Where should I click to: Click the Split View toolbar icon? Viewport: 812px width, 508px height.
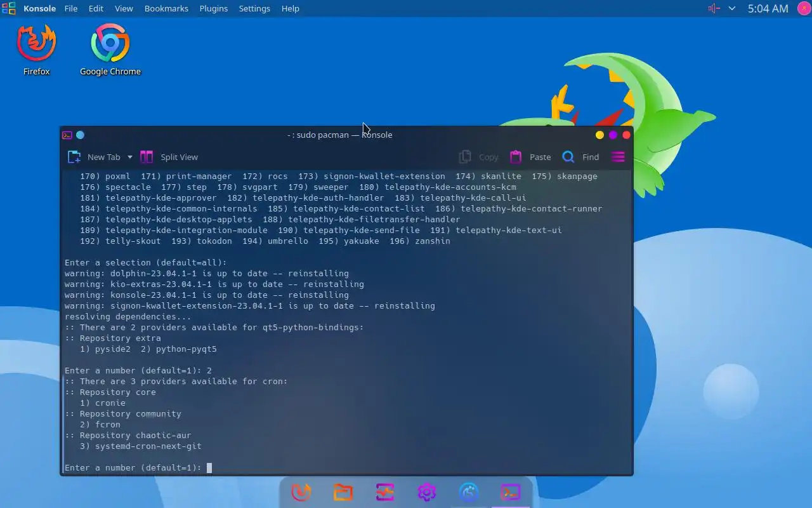[147, 157]
